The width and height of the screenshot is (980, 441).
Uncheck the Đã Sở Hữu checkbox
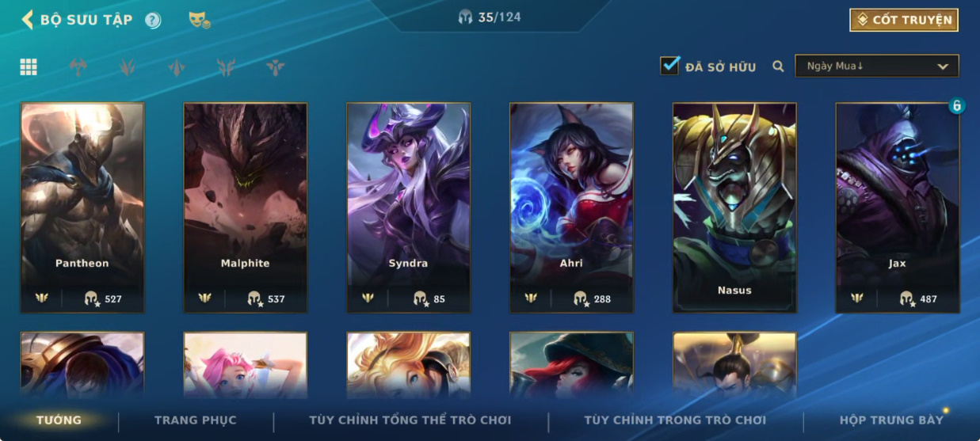670,66
